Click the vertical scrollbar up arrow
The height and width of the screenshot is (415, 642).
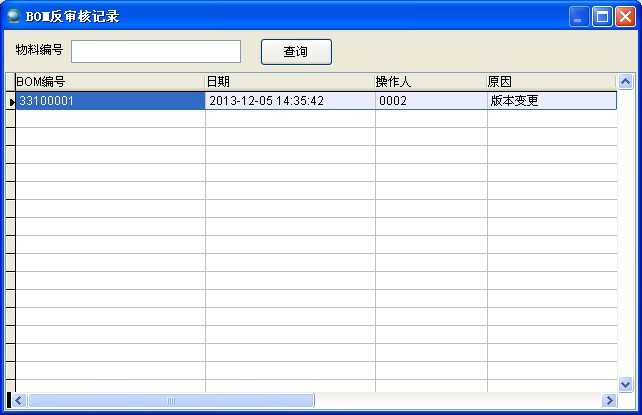point(626,81)
